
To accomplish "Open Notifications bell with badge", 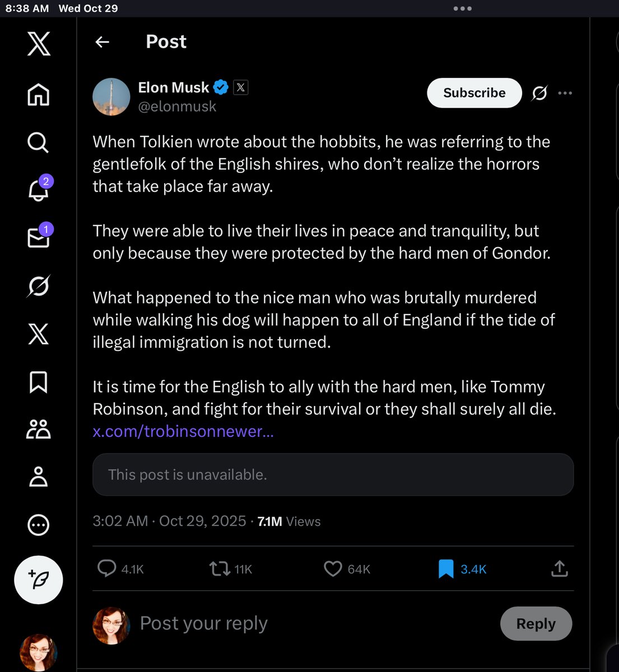I will point(39,188).
